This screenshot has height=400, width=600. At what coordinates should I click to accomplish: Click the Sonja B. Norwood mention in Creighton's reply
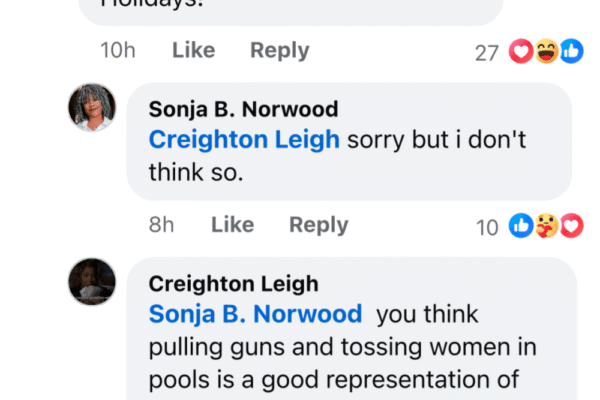point(255,314)
